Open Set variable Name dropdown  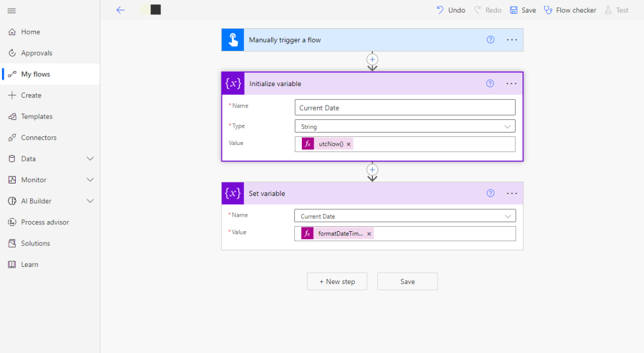[x=405, y=217]
